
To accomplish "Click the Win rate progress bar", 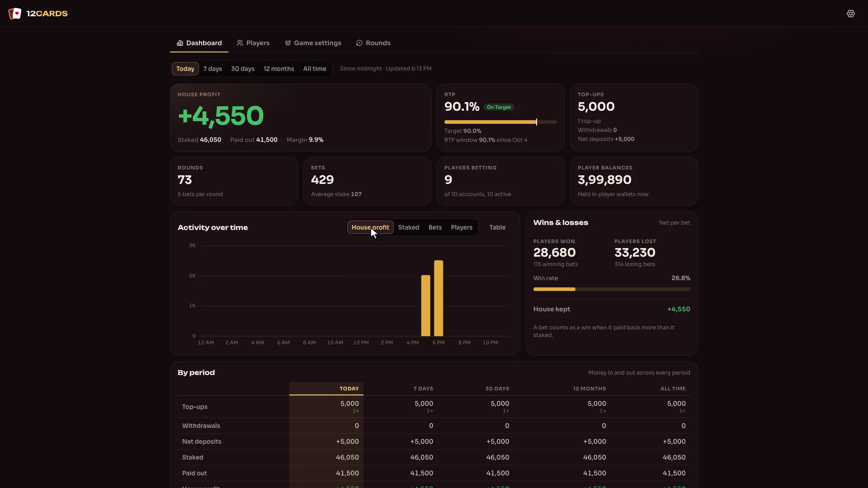I will [x=612, y=289].
